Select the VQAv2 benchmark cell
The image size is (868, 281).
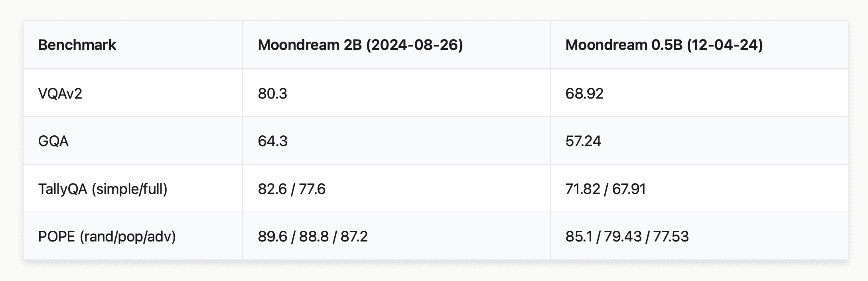60,93
